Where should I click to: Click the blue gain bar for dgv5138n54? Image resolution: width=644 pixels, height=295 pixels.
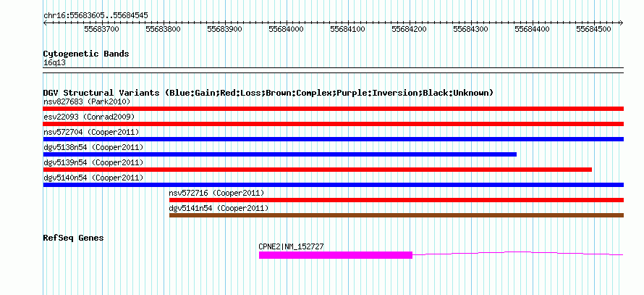pyautogui.click(x=280, y=154)
